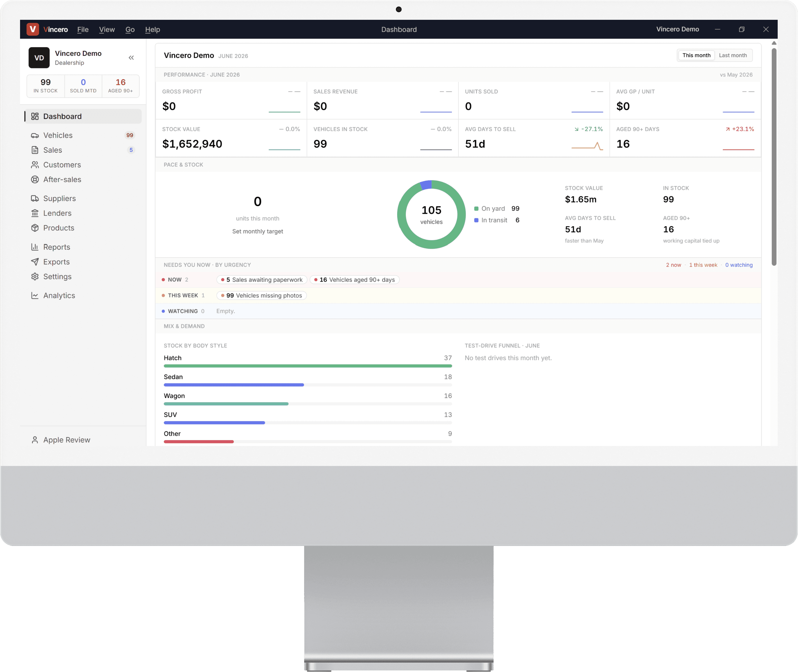Click the Lenders bank icon in sidebar
798x672 pixels.
coord(35,213)
